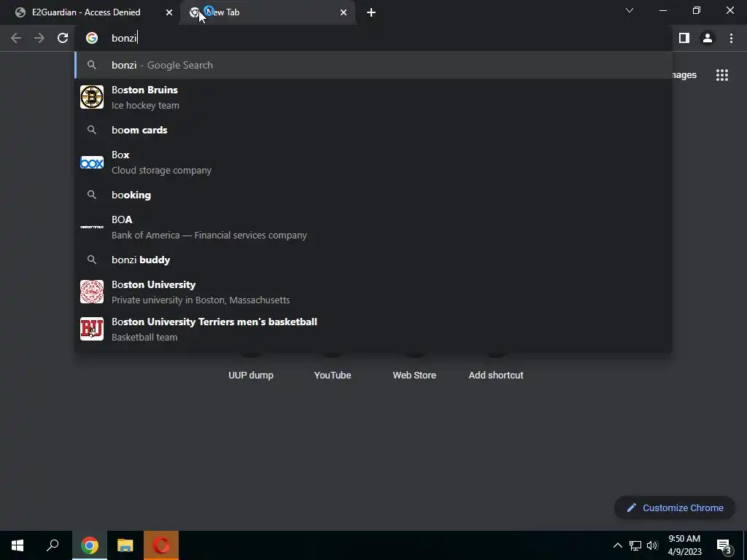The image size is (747, 560).
Task: Show hidden system tray icons
Action: (617, 545)
